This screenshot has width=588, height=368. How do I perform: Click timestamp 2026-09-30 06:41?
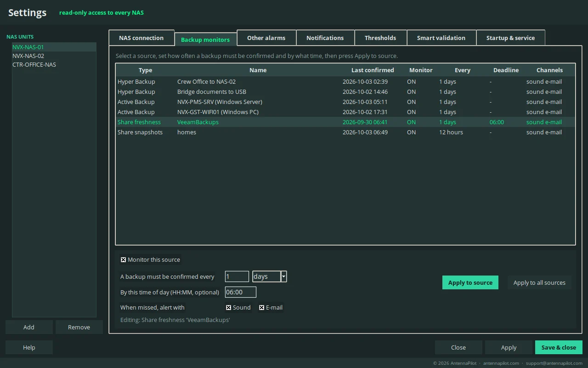(365, 122)
